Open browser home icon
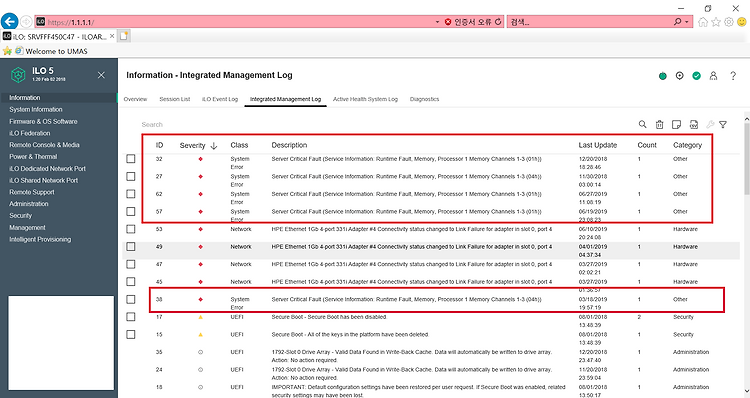 [x=703, y=22]
